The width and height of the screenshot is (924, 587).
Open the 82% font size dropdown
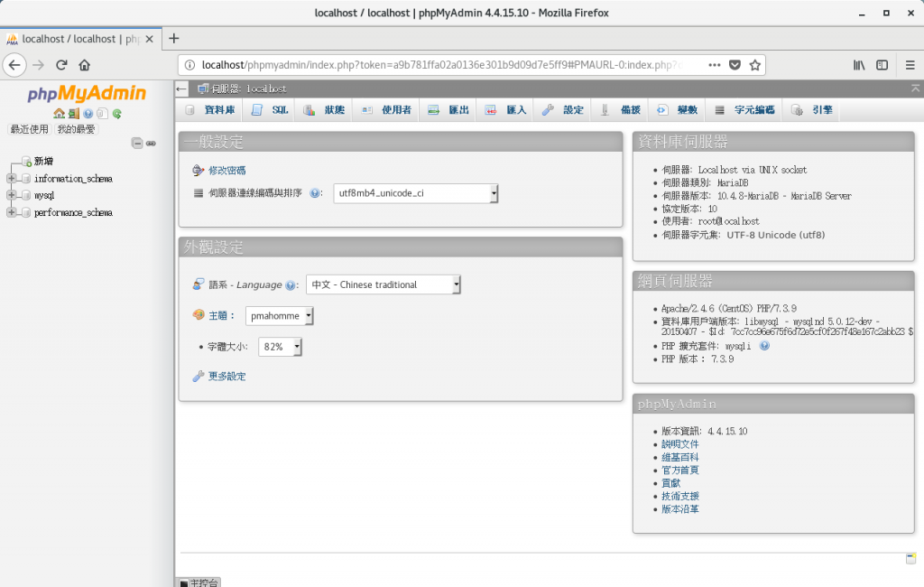[x=280, y=347]
